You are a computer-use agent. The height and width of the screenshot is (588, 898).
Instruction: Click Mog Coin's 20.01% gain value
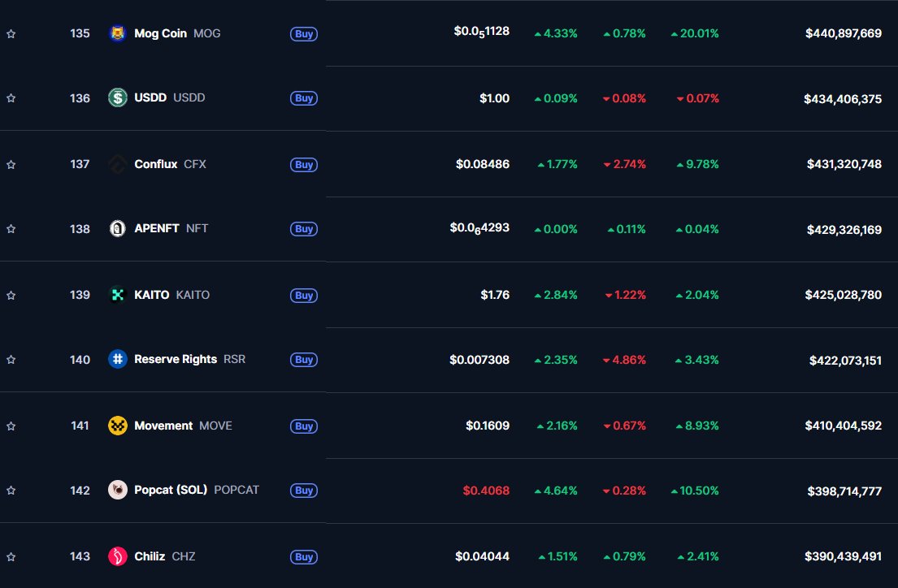(695, 33)
